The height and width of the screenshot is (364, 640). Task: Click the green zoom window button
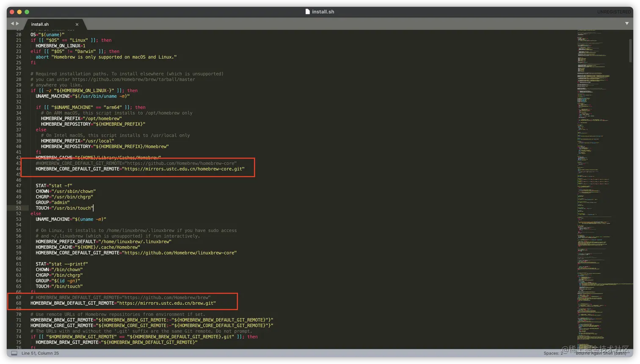pos(27,12)
